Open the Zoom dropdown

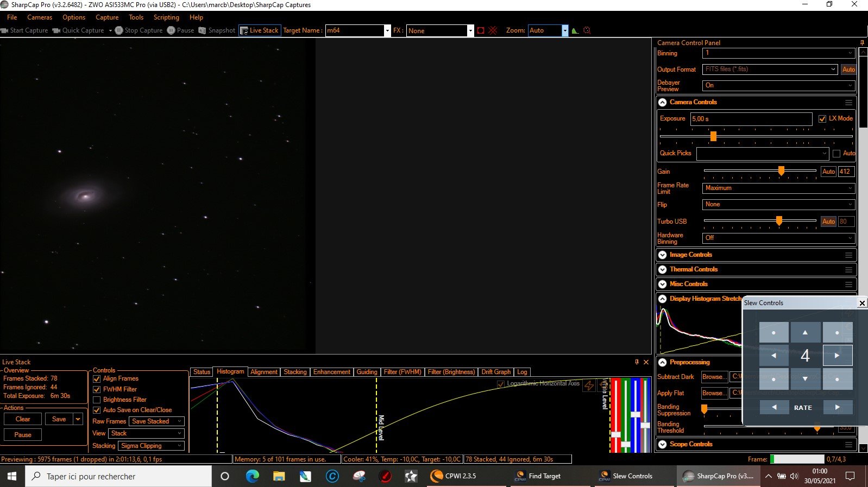click(565, 31)
